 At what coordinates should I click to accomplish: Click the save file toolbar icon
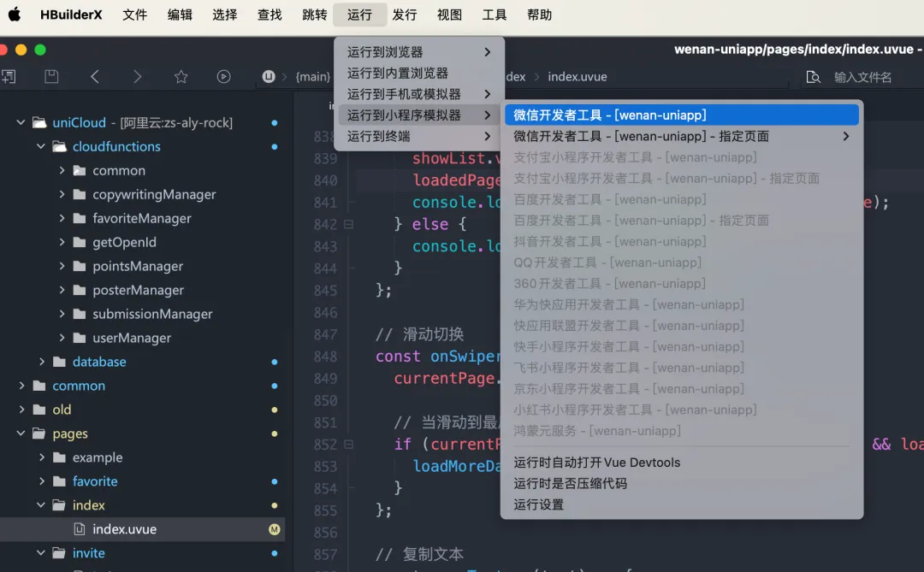pos(52,77)
